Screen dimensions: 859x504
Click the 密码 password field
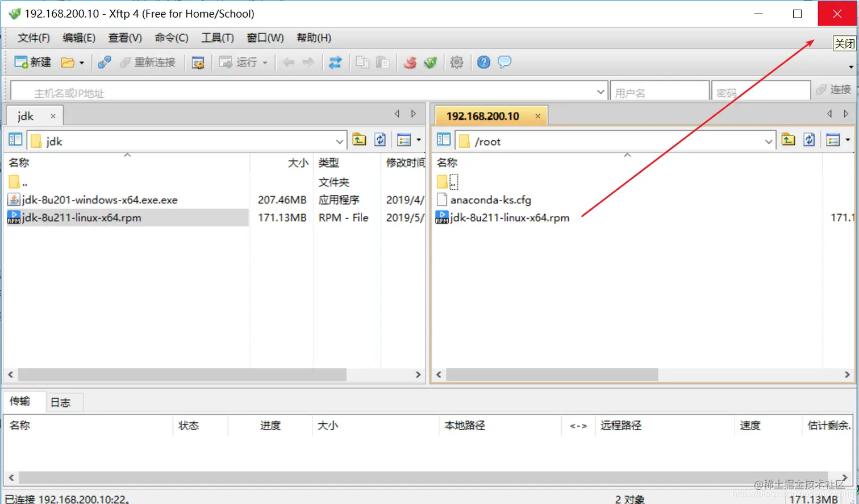pos(761,92)
